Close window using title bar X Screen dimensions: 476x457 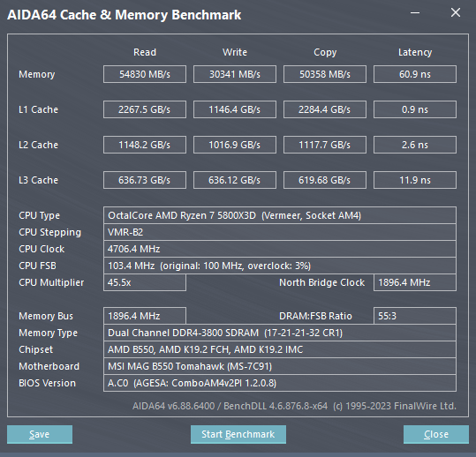point(456,12)
